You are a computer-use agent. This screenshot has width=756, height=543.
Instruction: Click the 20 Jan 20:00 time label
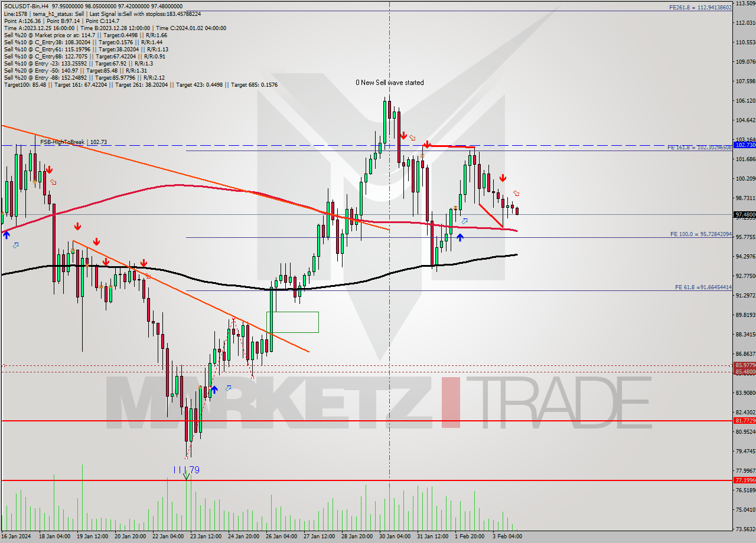tap(130, 537)
